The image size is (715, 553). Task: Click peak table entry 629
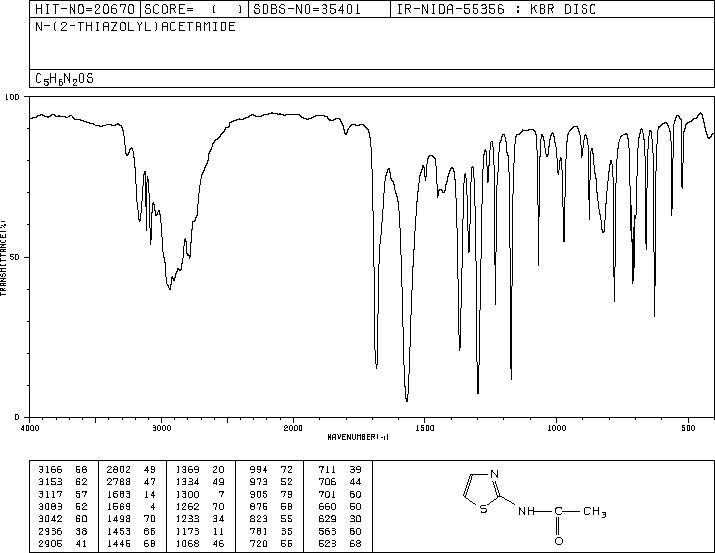(327, 519)
